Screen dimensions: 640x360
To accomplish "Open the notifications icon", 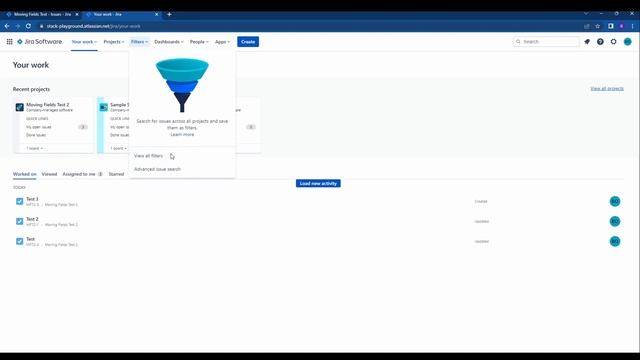I will (587, 42).
